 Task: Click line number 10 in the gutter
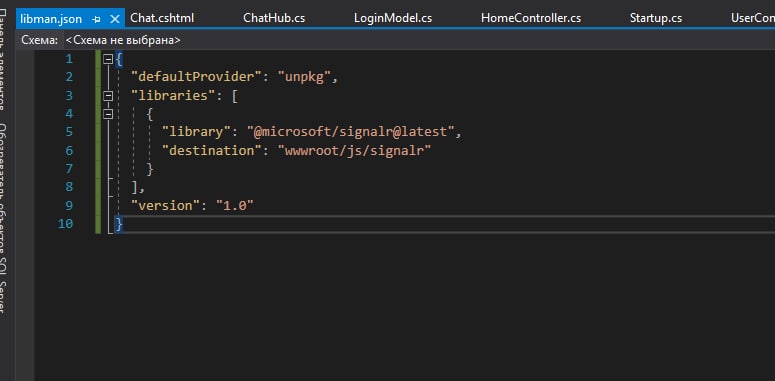[65, 224]
